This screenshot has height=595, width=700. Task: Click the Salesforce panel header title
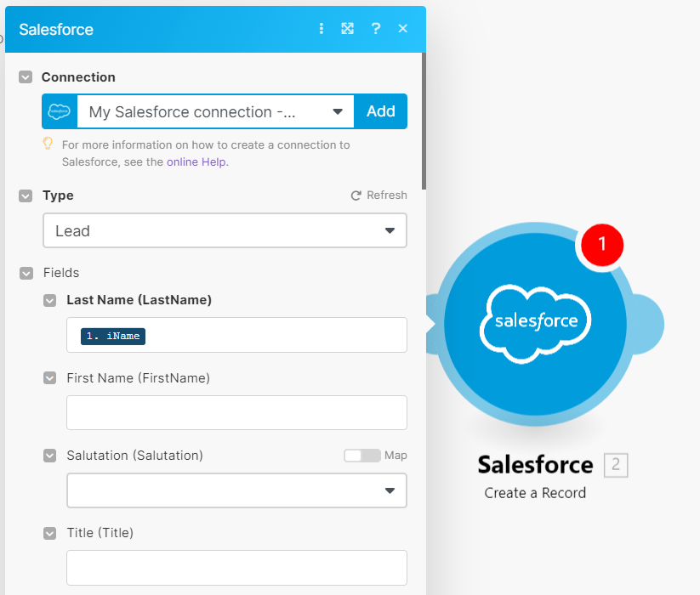56,30
